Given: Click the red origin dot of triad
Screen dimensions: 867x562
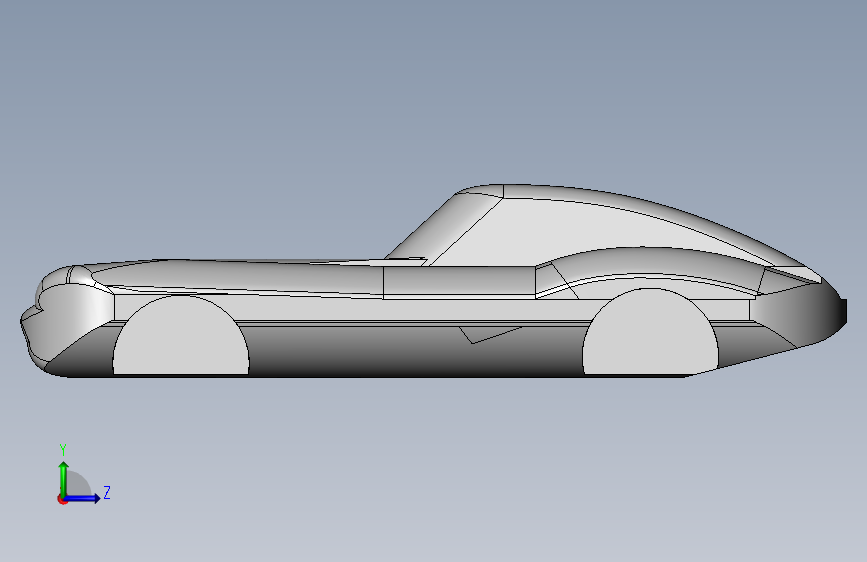Looking at the screenshot, I should coord(62,499).
